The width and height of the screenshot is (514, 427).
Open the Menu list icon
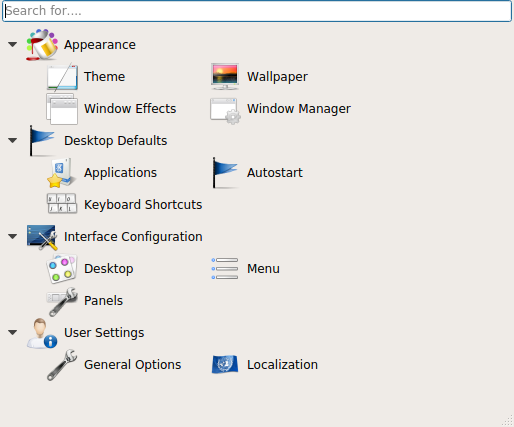225,268
